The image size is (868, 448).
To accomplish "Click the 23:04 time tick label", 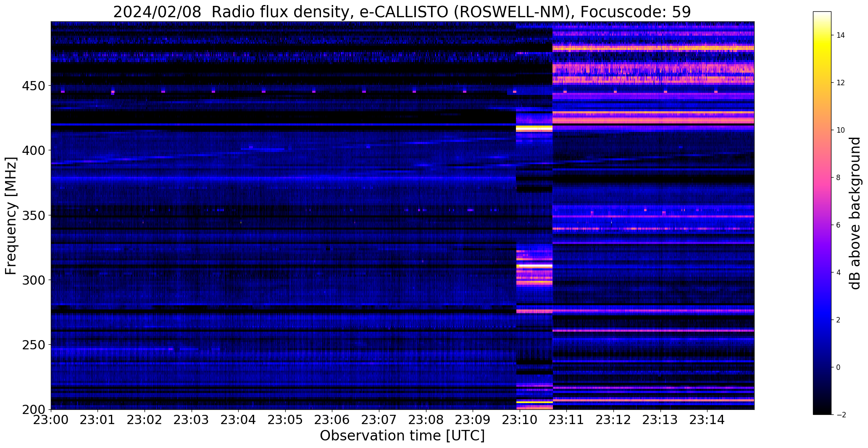I will 239,420.
